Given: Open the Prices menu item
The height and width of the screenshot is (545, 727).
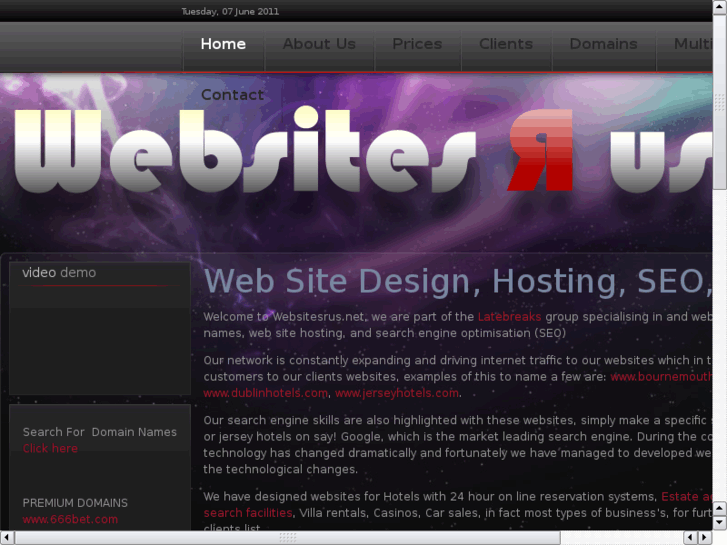Looking at the screenshot, I should [417, 44].
